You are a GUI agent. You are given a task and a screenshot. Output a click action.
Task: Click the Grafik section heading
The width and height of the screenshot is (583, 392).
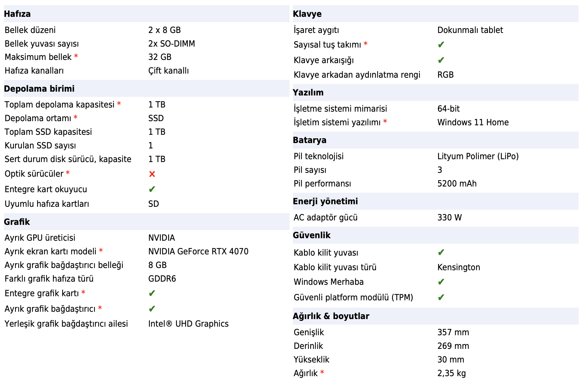click(x=17, y=222)
